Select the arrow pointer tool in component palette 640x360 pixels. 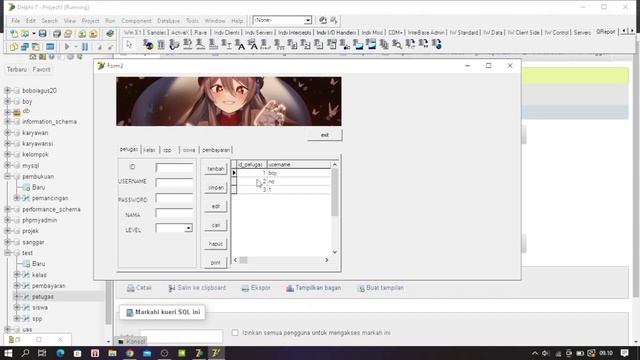tap(129, 44)
